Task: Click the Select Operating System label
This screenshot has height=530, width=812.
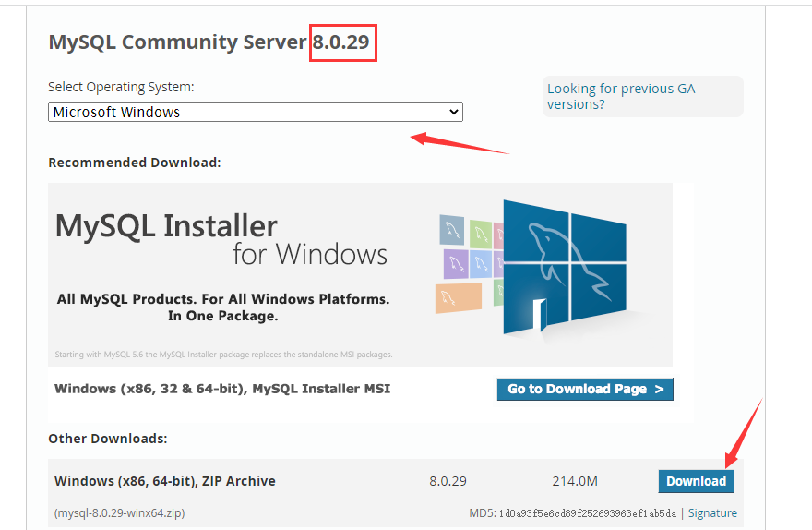Action: click(x=121, y=87)
